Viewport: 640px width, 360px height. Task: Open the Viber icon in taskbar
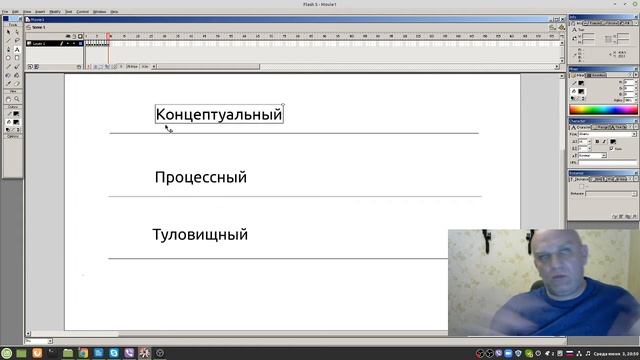(129, 353)
